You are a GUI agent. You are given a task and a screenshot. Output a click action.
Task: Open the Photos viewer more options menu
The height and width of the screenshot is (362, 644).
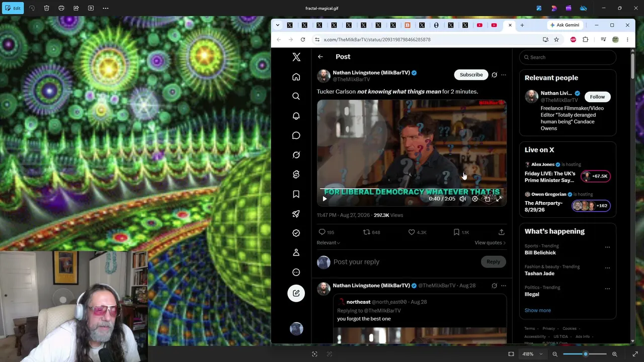pyautogui.click(x=106, y=8)
